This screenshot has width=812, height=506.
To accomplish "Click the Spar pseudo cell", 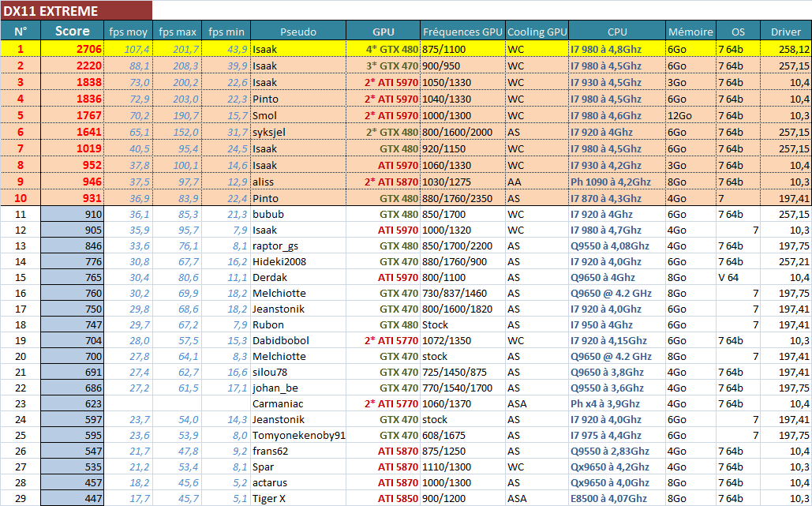I will point(298,467).
